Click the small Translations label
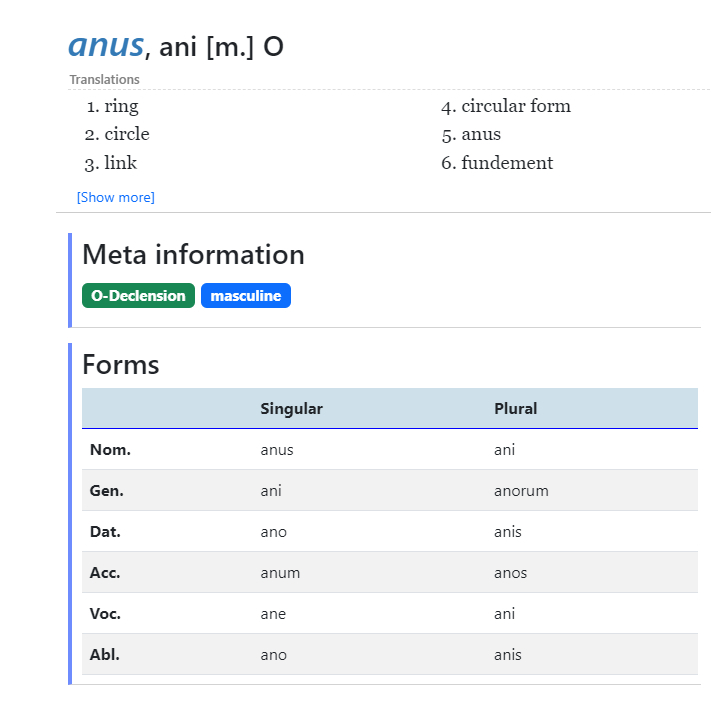Image resolution: width=711 pixels, height=713 pixels. 105,79
